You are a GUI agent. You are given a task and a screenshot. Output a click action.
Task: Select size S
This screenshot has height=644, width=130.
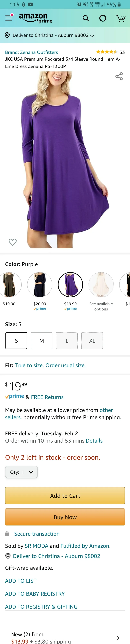[16, 341]
